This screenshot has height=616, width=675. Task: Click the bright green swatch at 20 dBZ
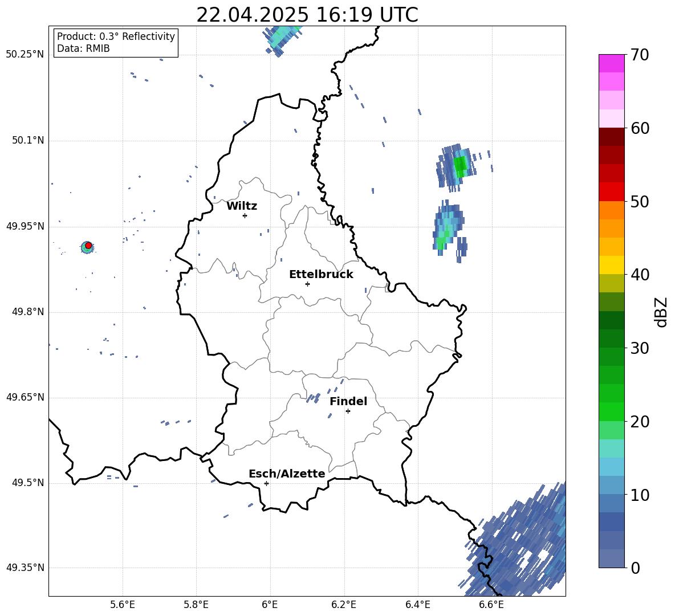click(x=611, y=411)
